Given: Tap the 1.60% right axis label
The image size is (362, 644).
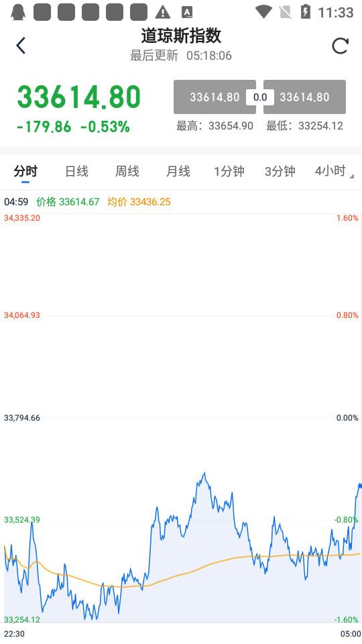Looking at the screenshot, I should [x=347, y=217].
